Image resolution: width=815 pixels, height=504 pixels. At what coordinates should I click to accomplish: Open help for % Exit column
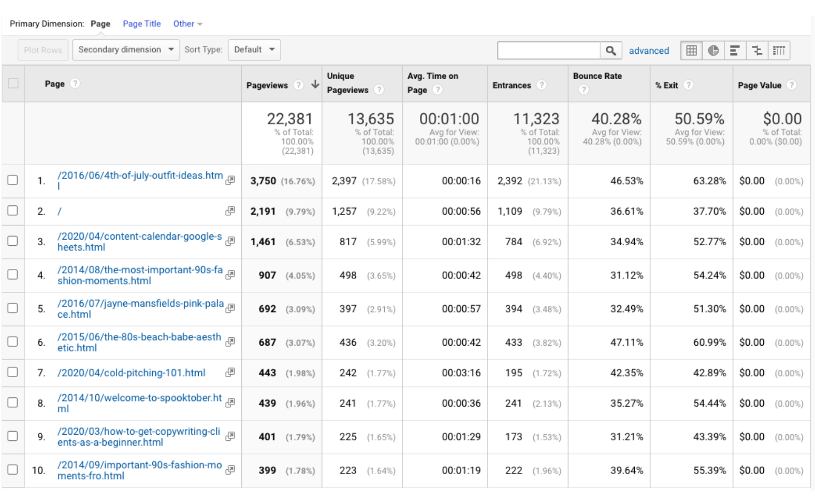point(688,85)
